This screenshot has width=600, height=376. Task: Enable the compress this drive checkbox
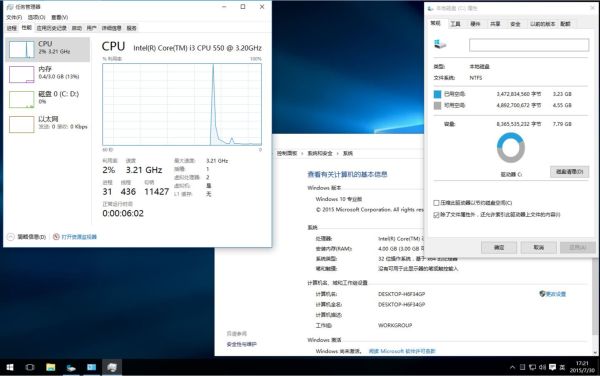[436, 203]
